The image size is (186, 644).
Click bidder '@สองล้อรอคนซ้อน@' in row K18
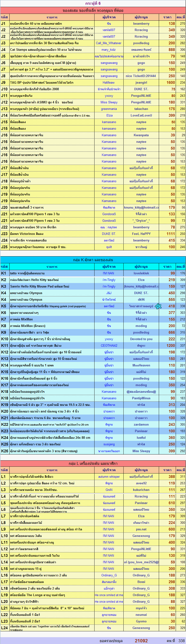(x=141, y=392)
